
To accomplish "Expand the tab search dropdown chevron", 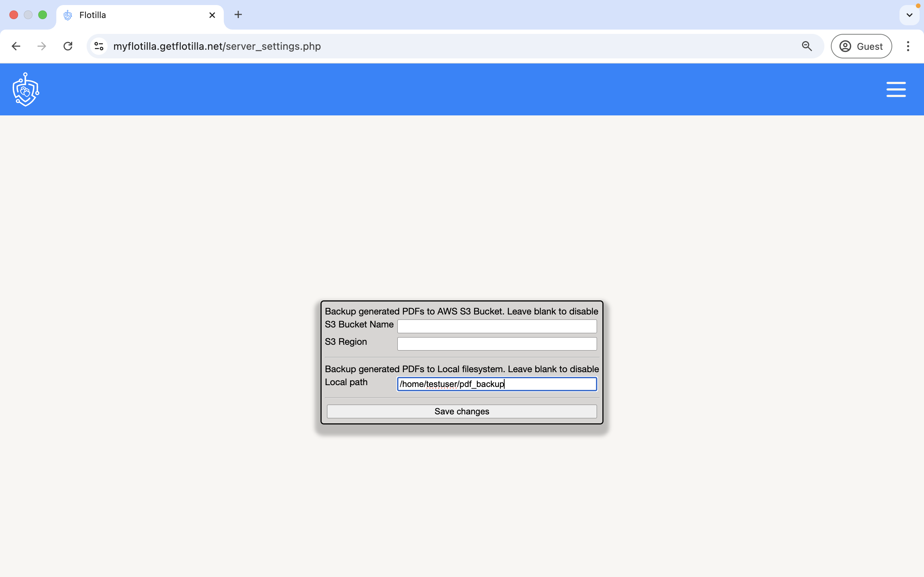I will pyautogui.click(x=909, y=15).
